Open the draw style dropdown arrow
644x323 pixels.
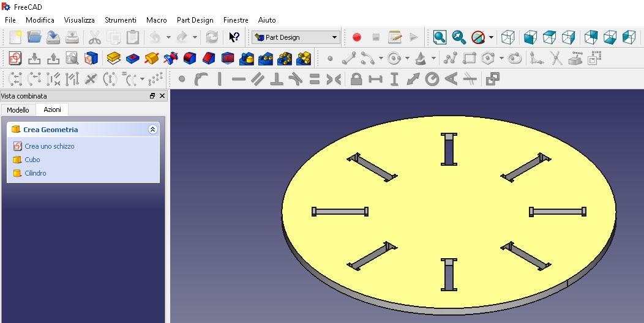click(491, 37)
